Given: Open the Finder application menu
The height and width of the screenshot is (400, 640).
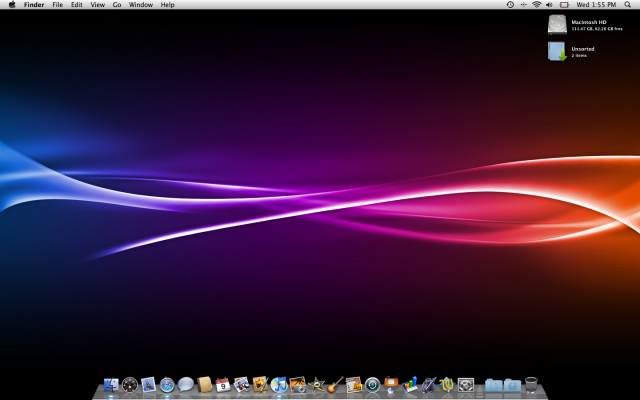Looking at the screenshot, I should click(x=34, y=5).
